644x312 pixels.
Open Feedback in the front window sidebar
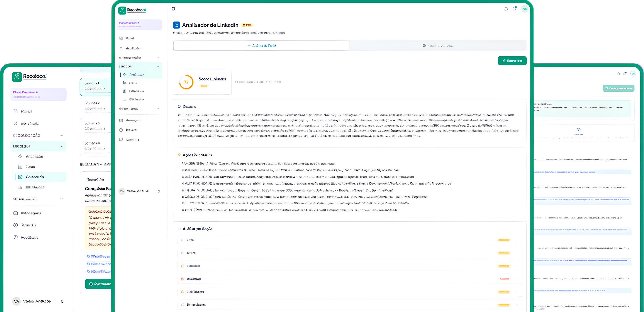129,140
